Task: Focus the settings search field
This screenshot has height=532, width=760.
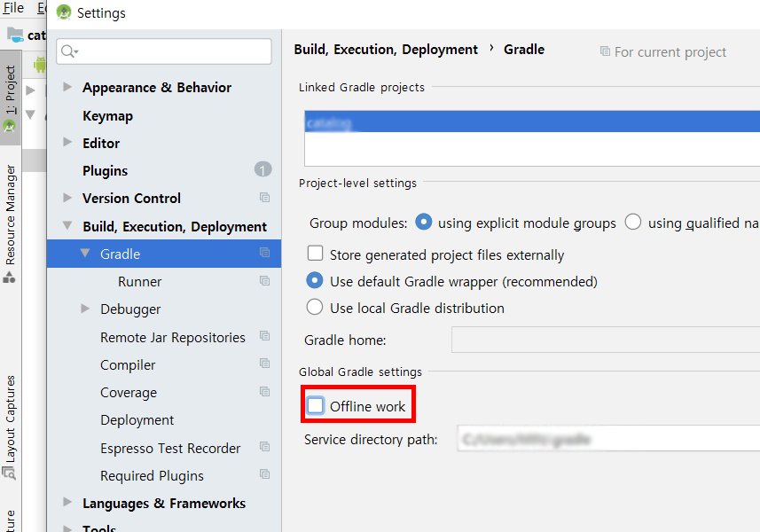Action: [164, 51]
